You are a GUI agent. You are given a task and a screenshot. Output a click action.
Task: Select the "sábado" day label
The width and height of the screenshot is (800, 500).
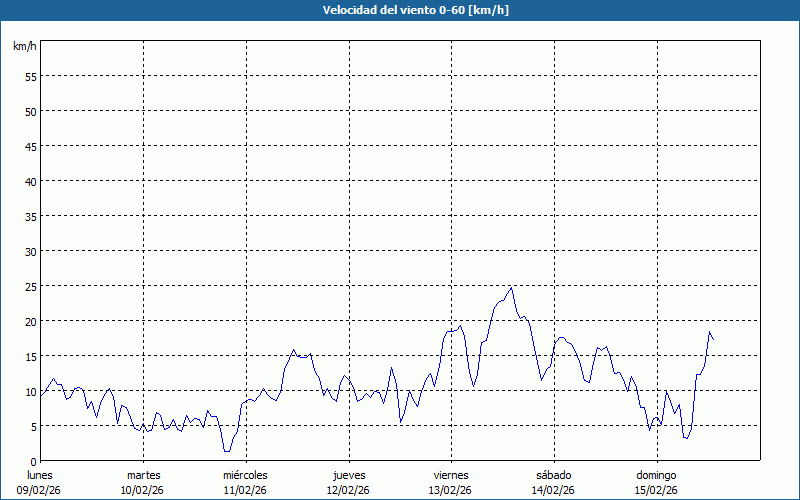click(553, 475)
